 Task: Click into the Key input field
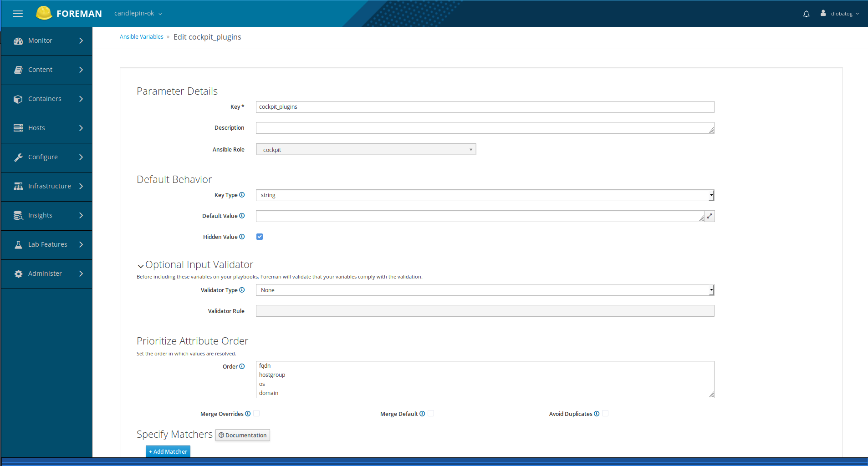tap(485, 107)
